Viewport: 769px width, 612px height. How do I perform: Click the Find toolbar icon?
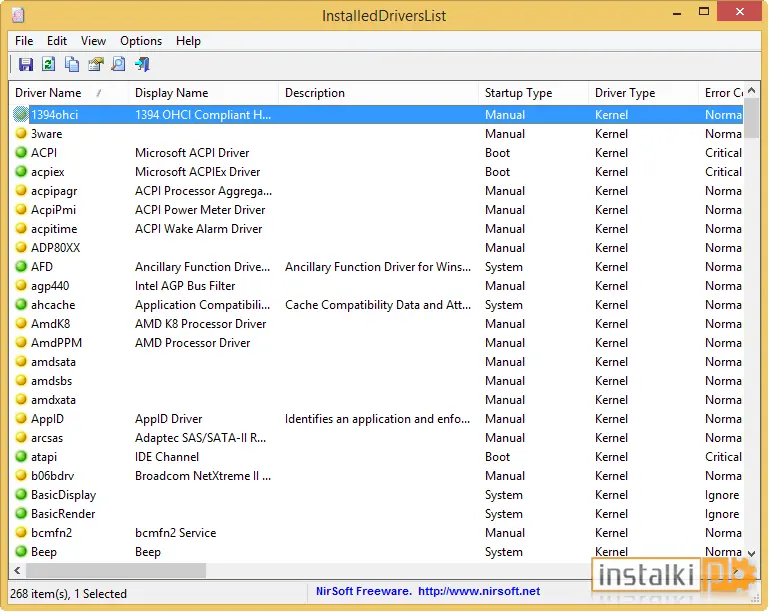(x=119, y=64)
